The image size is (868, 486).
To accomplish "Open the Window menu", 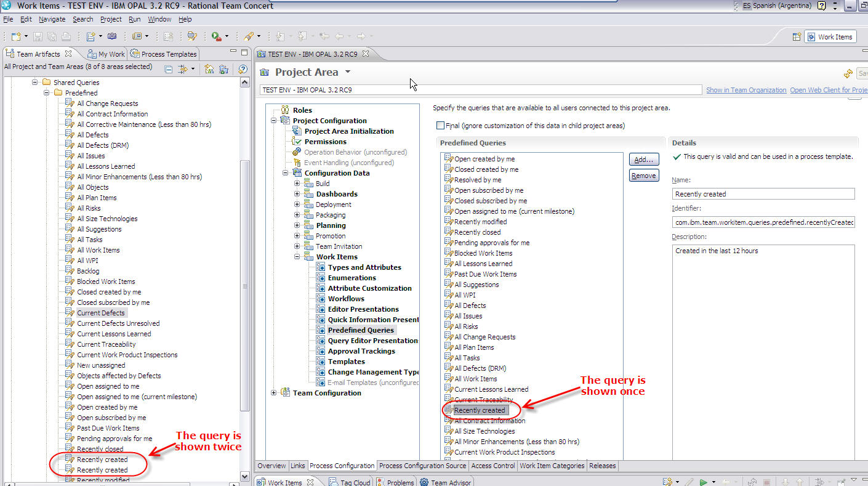I will [159, 19].
